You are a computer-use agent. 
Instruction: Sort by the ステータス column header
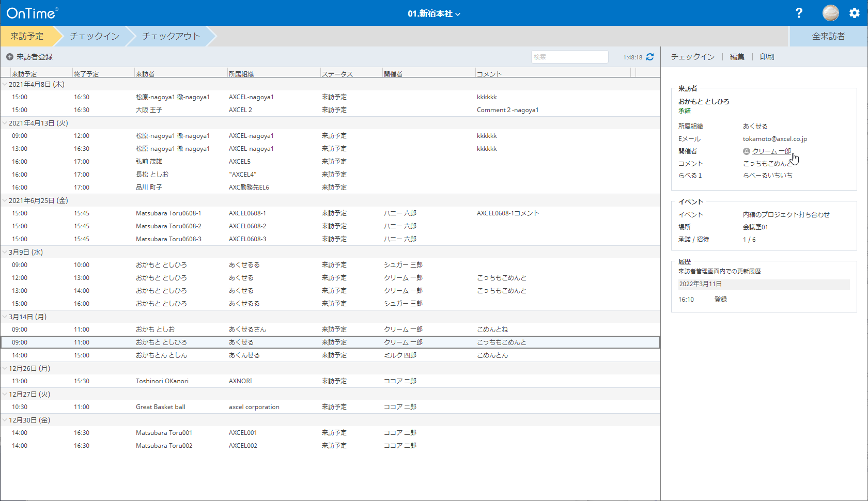click(337, 74)
